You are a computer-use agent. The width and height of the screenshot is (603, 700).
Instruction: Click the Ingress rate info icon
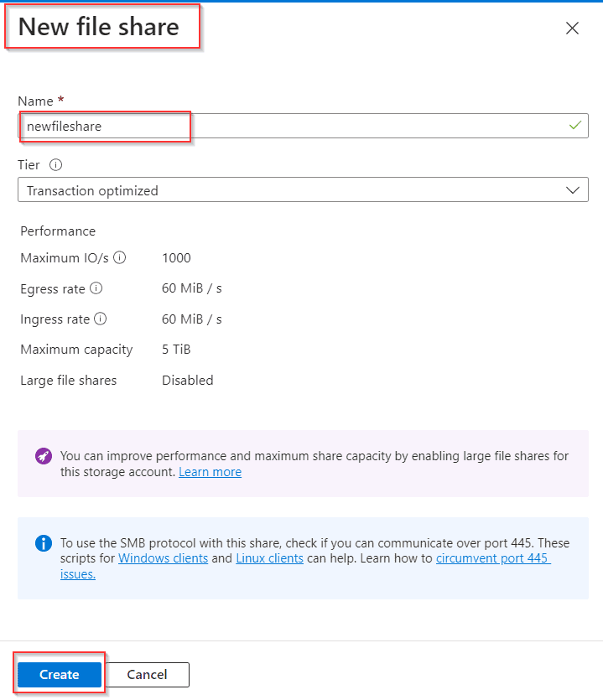pos(101,319)
